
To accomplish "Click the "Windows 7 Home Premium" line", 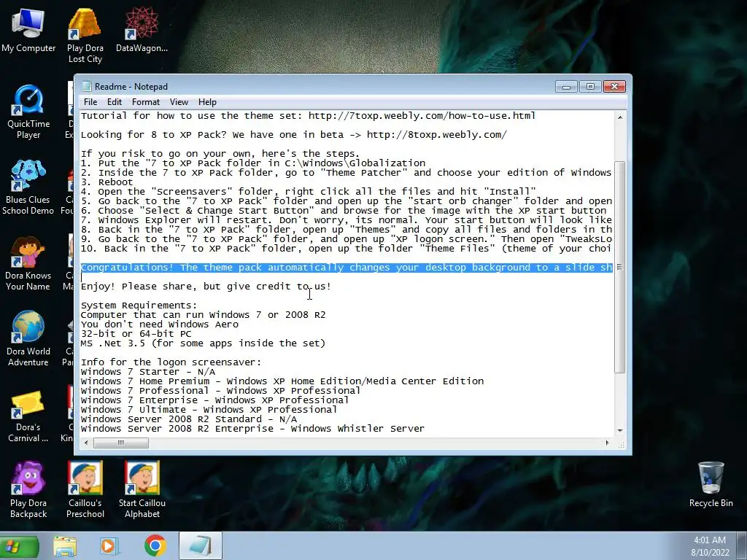I will 282,381.
